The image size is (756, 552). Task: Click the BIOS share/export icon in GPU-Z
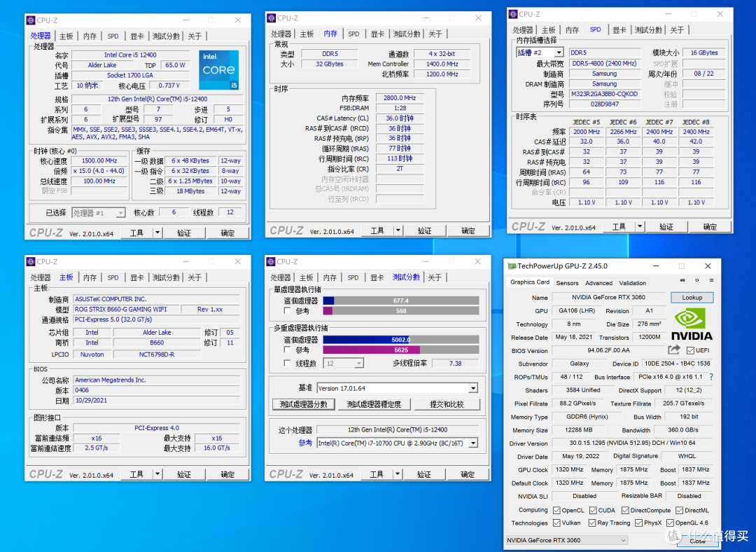tap(674, 350)
